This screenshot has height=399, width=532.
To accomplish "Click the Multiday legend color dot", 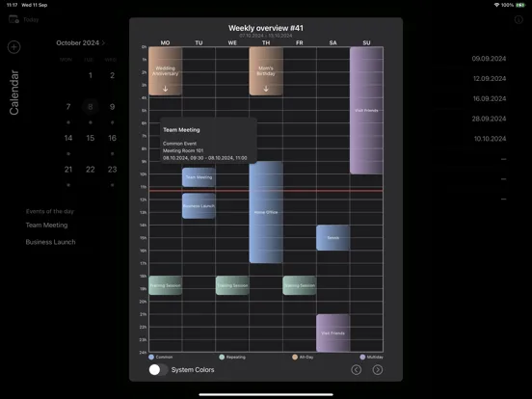I will [362, 357].
